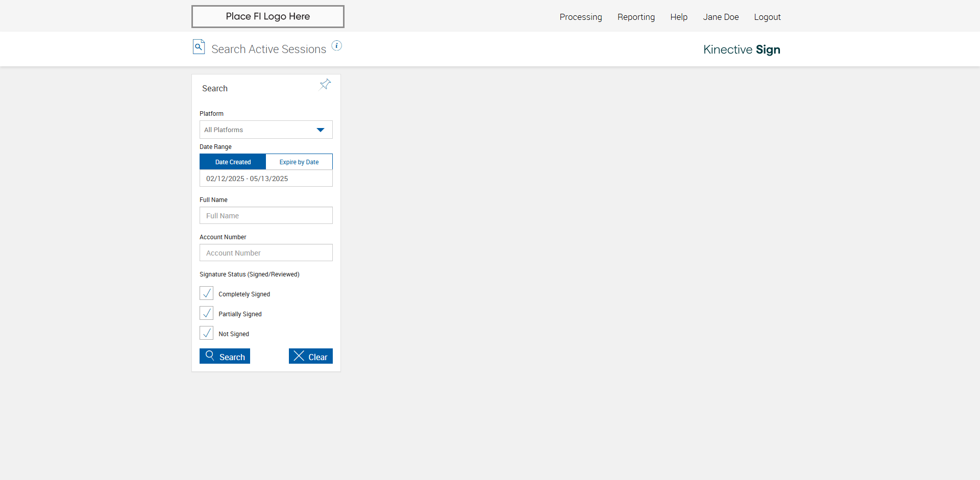Uncheck the Not Signed checkbox
This screenshot has width=980, height=480.
coord(207,333)
